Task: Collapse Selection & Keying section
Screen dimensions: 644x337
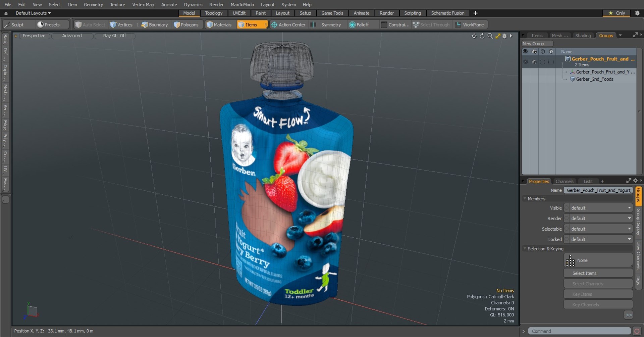Action: tap(525, 249)
